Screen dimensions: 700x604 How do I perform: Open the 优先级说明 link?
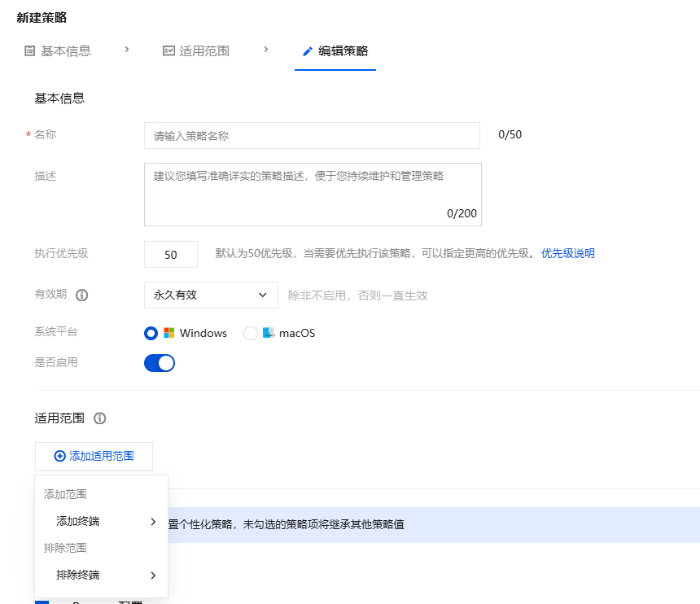tap(568, 253)
